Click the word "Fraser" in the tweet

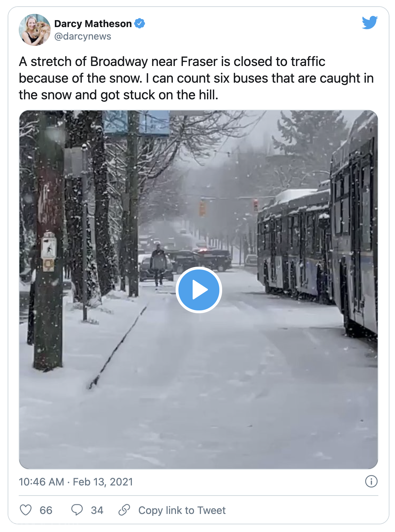pos(199,62)
